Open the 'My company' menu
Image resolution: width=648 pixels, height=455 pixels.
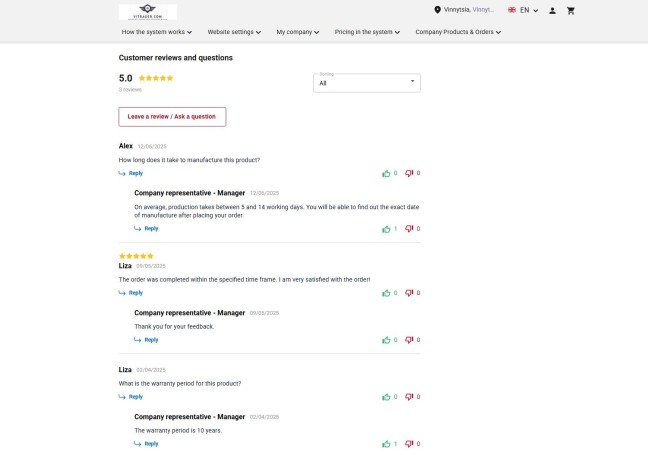tap(298, 32)
